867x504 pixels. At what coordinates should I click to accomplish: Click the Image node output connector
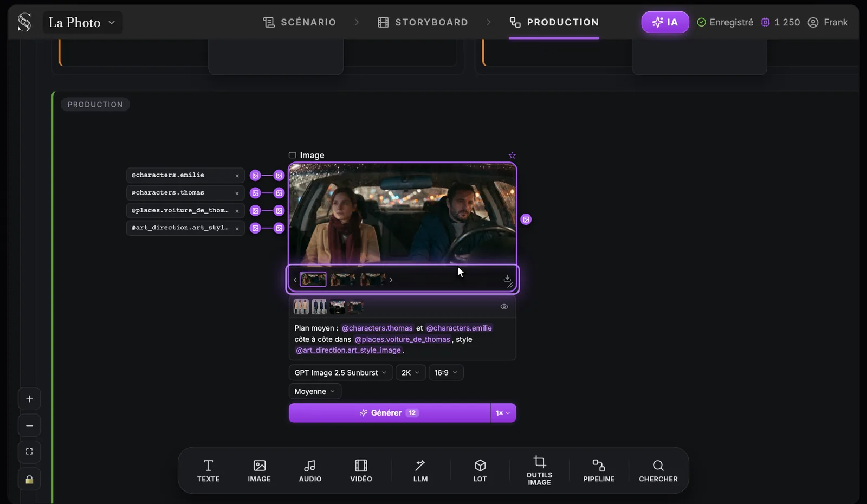(526, 219)
